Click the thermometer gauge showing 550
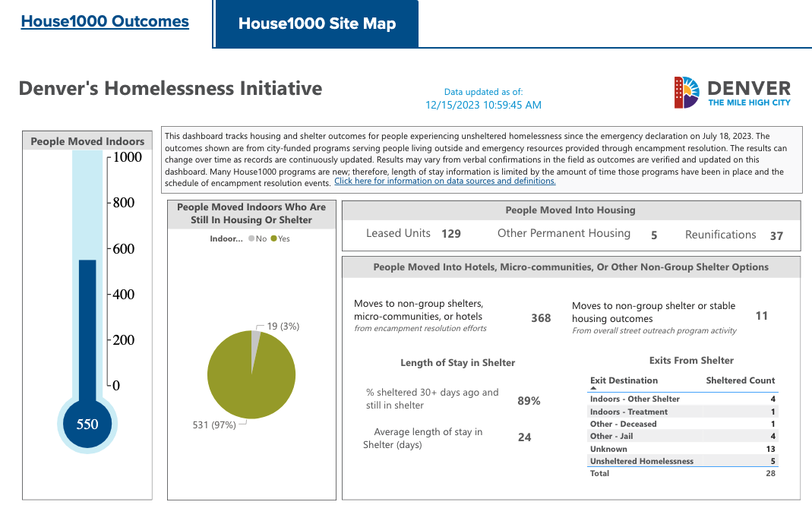This screenshot has width=812, height=505. (x=87, y=424)
